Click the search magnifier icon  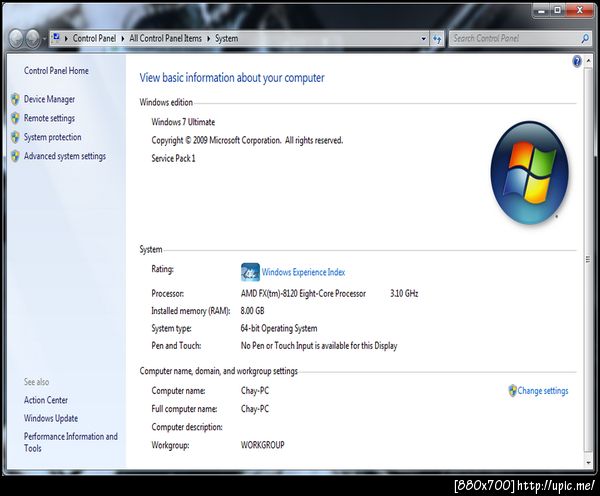coord(585,38)
